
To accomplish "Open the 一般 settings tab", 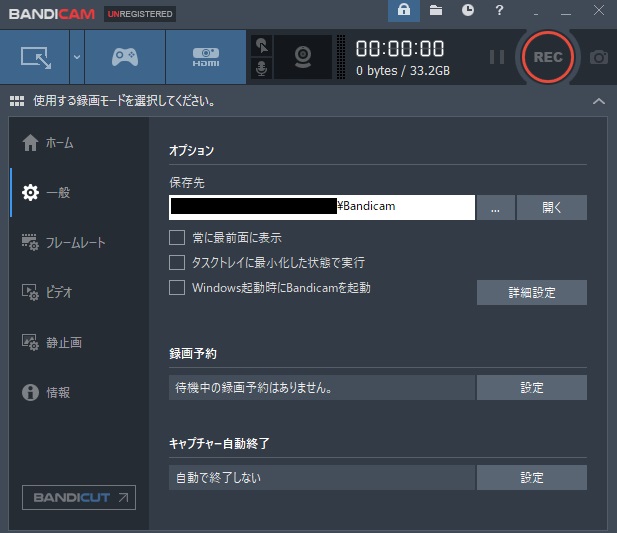I will point(79,192).
